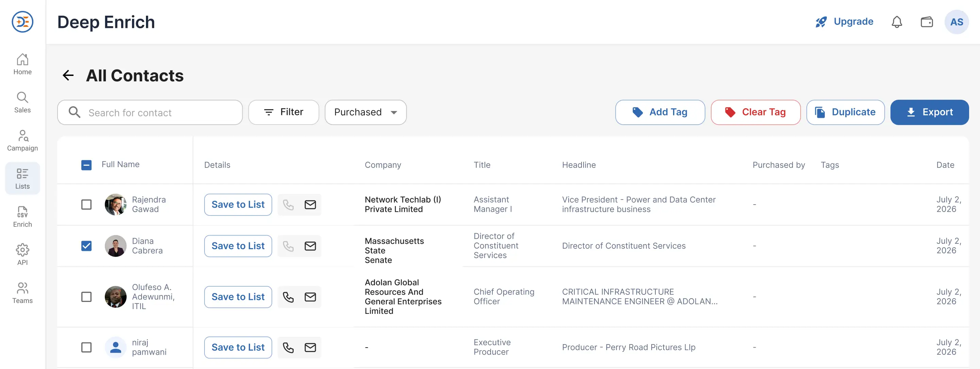
Task: Click the email icon for niraj pamwani
Action: [x=310, y=348]
